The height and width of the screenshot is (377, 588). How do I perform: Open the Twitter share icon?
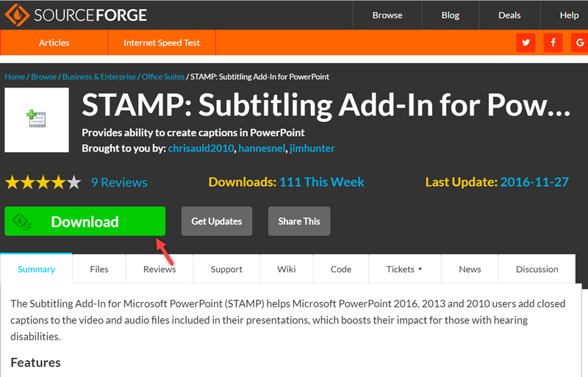[526, 43]
